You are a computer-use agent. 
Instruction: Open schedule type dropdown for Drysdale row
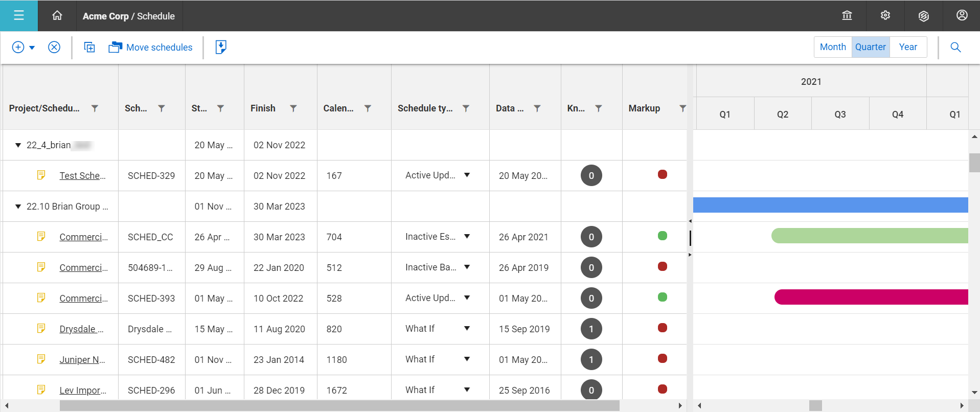467,329
